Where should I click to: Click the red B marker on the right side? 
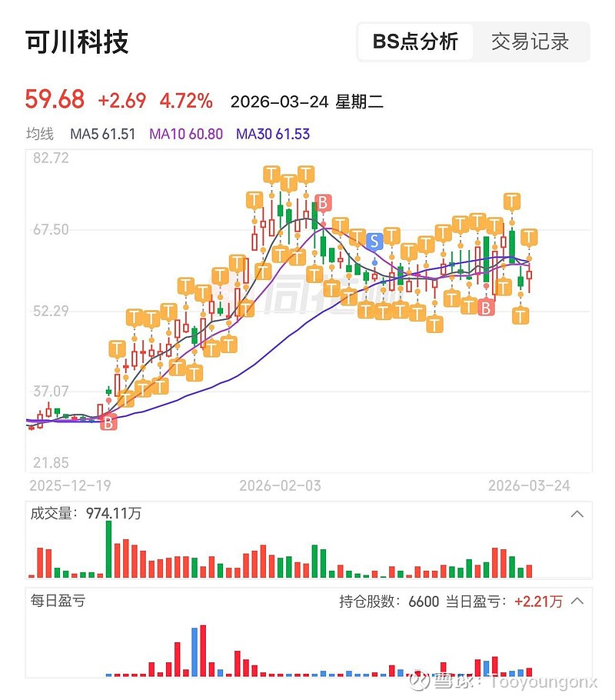(485, 307)
